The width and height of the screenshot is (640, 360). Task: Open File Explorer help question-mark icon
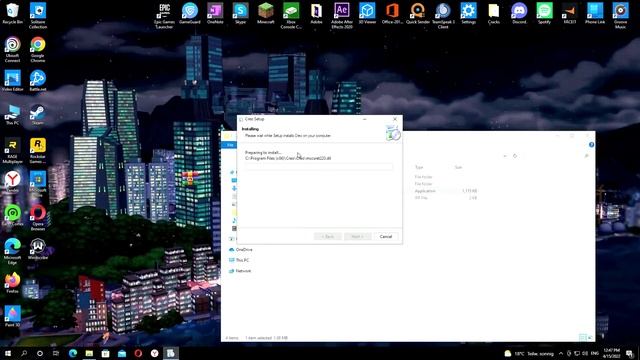(591, 144)
